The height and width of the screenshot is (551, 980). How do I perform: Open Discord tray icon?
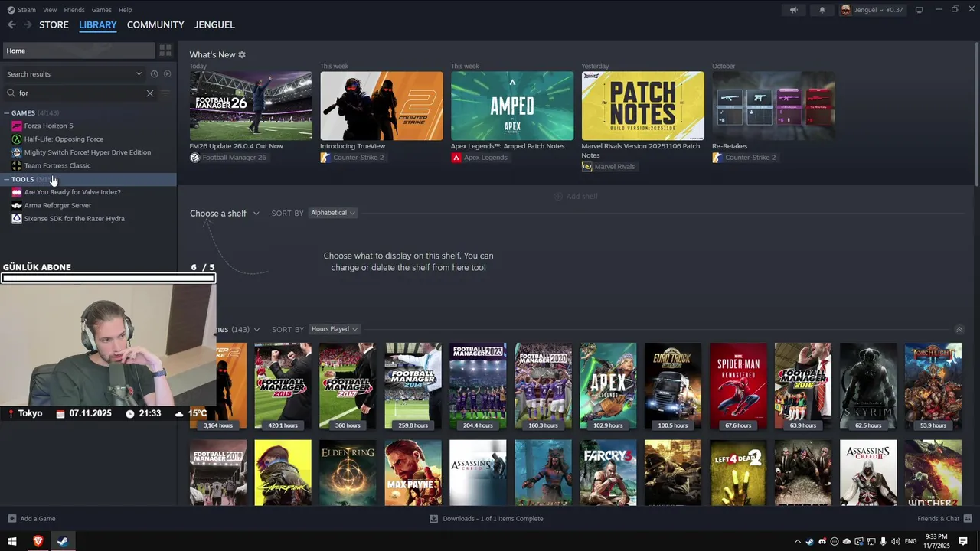822,542
